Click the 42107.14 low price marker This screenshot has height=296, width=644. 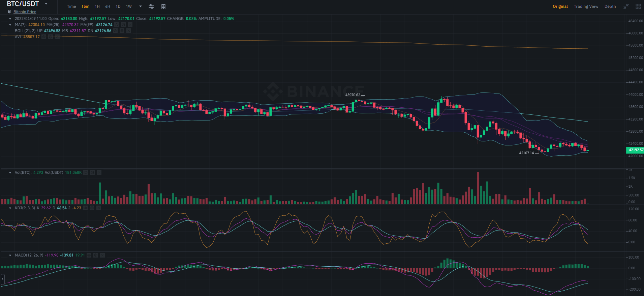coord(526,153)
